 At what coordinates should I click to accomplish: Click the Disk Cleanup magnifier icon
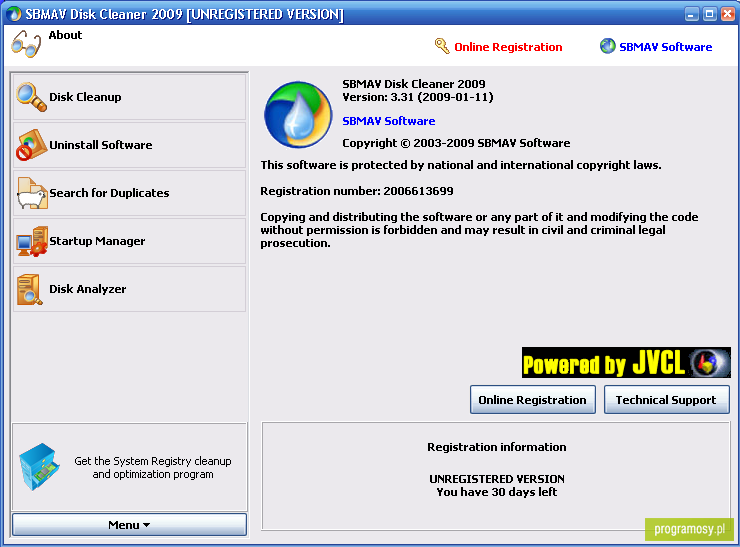click(31, 97)
